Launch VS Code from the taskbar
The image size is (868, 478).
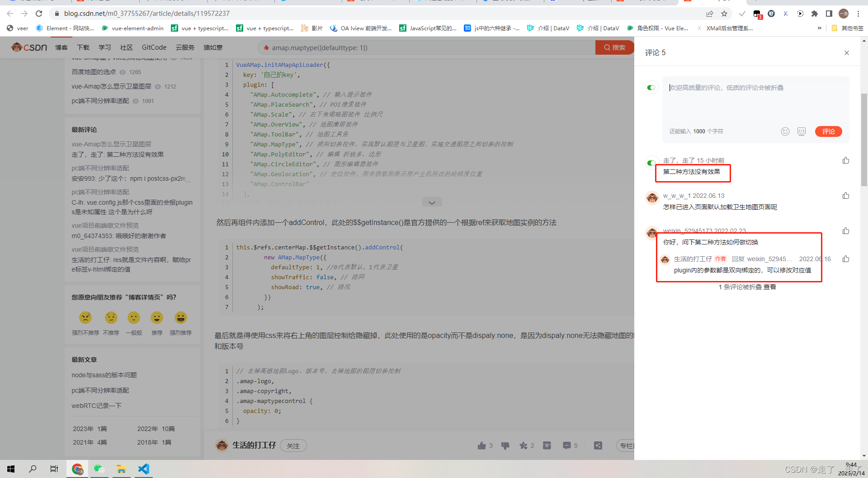click(143, 469)
